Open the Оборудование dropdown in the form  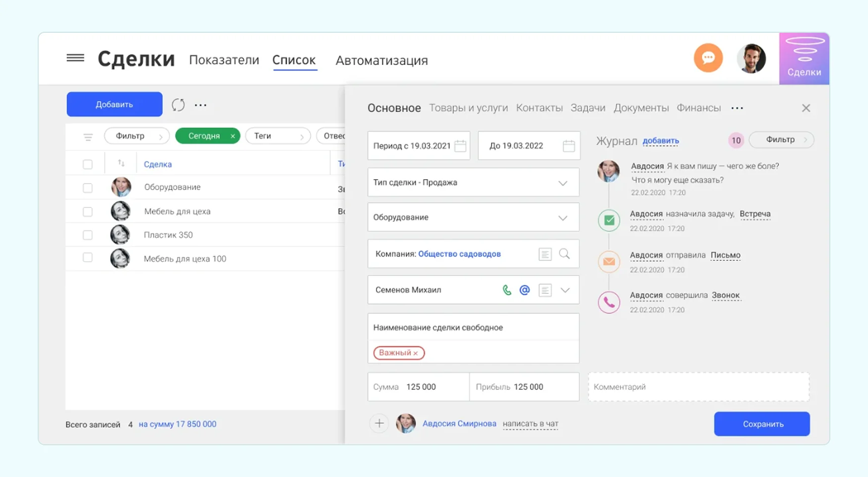(473, 217)
